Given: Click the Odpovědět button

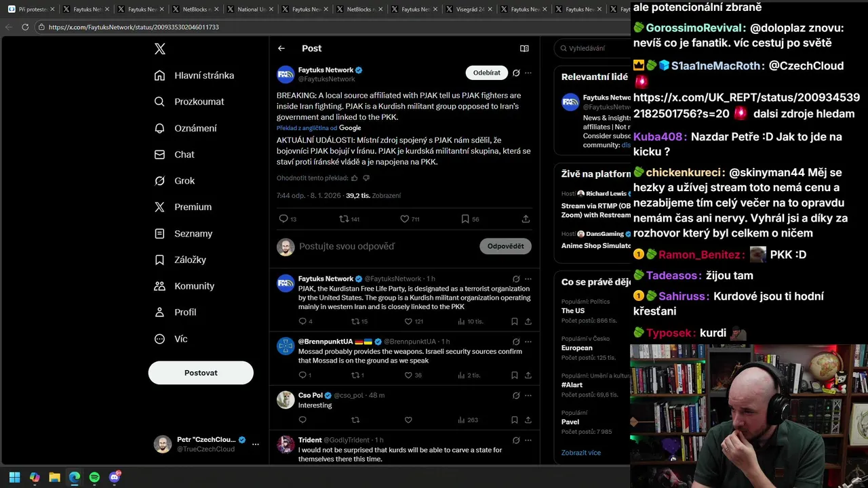Looking at the screenshot, I should 505,246.
